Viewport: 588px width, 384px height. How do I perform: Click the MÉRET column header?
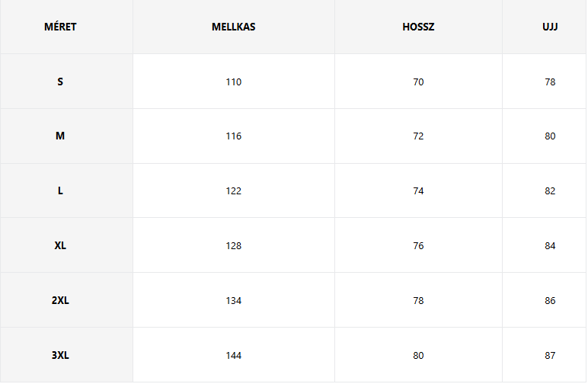coord(60,27)
